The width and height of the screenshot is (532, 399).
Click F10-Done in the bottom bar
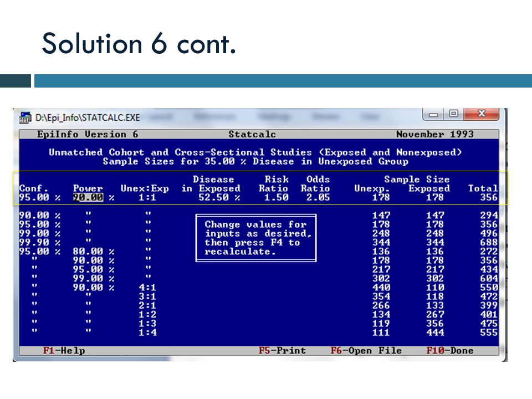(450, 350)
